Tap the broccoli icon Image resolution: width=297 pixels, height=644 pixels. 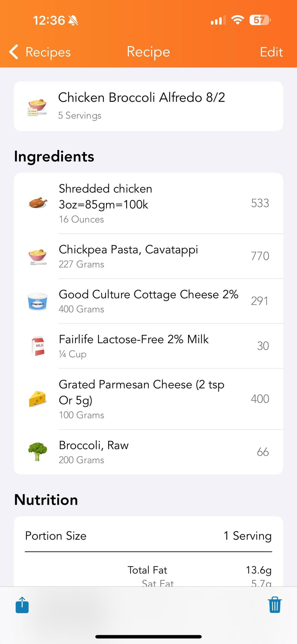click(x=38, y=451)
